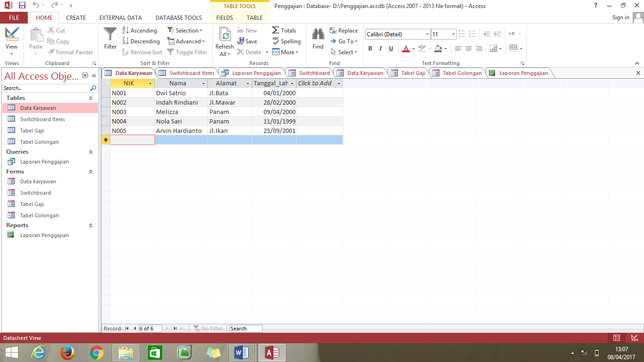The height and width of the screenshot is (362, 644).
Task: Open Firefox from the taskbar
Action: [67, 353]
